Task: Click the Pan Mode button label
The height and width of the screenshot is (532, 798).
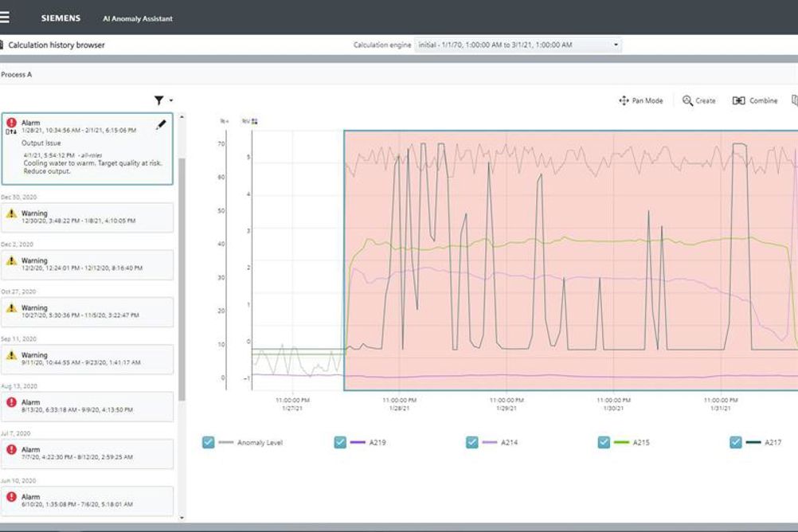Action: pos(647,101)
